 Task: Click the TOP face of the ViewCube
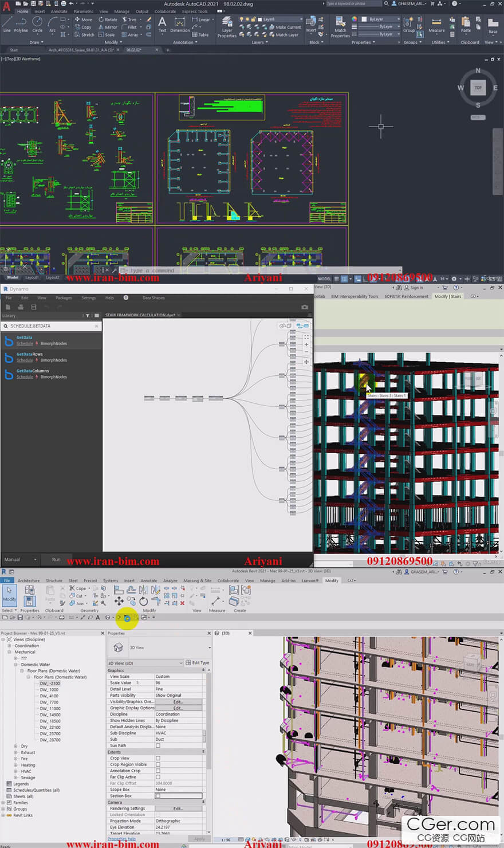pos(478,88)
